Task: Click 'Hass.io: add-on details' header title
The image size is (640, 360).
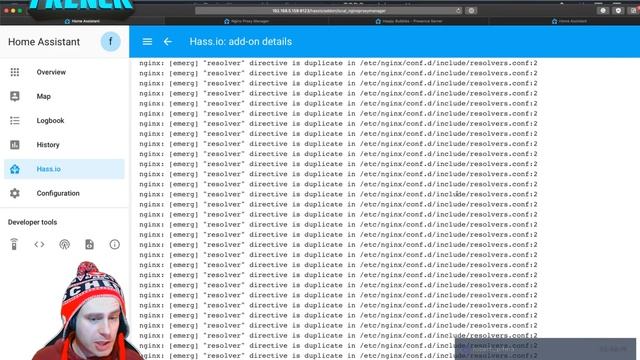Action: [x=240, y=42]
